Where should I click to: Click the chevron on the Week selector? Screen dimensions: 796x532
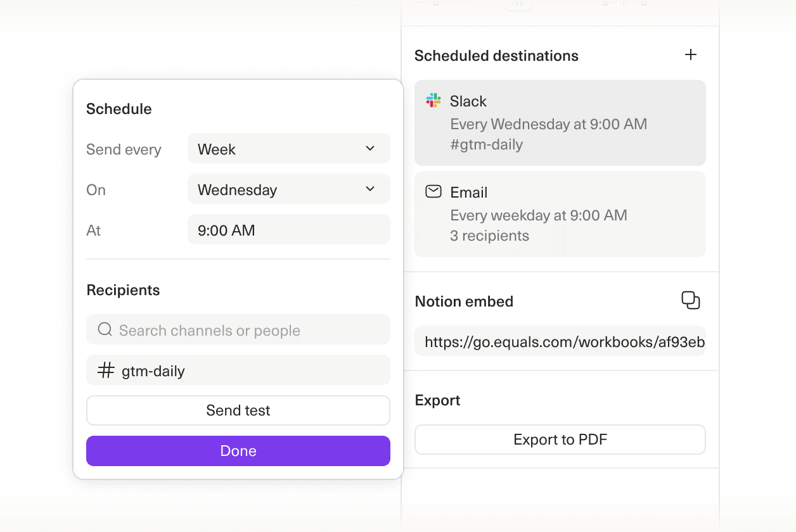(x=370, y=148)
